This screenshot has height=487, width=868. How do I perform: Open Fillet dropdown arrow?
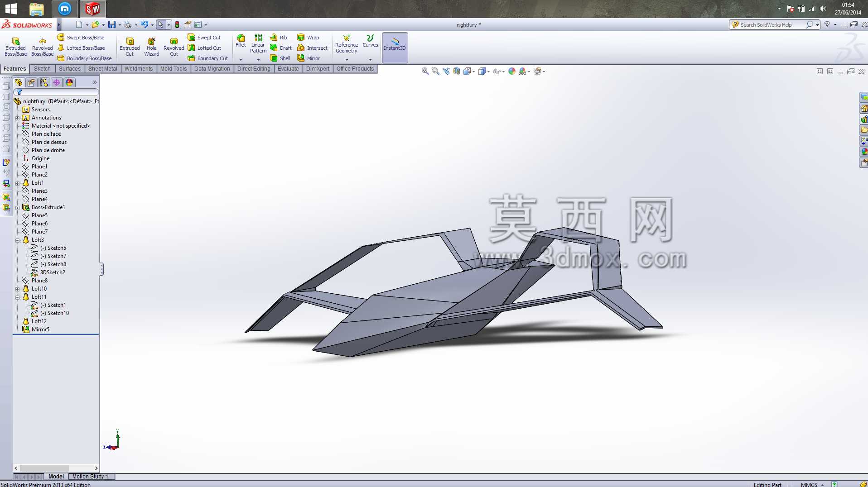click(x=241, y=60)
